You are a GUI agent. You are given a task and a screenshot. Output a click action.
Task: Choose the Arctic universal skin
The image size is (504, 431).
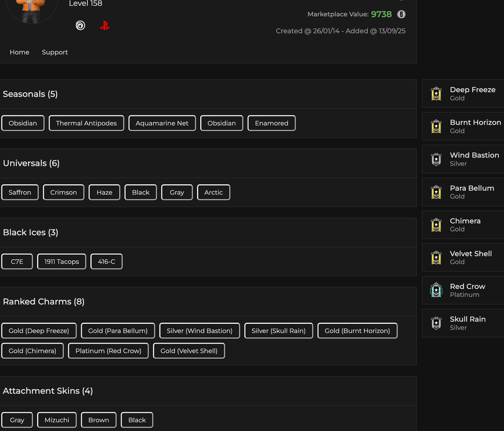tap(213, 192)
